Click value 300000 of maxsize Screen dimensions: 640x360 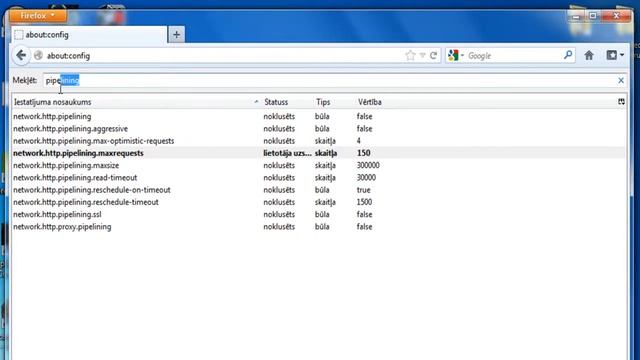tap(368, 165)
